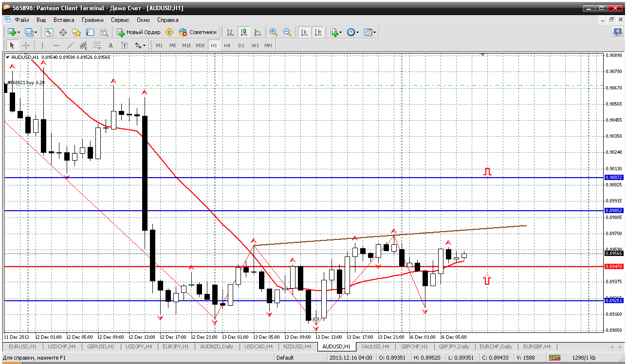Image resolution: width=627 pixels, height=364 pixels.
Task: Click the application icon beside Файл menu
Action: pos(8,20)
